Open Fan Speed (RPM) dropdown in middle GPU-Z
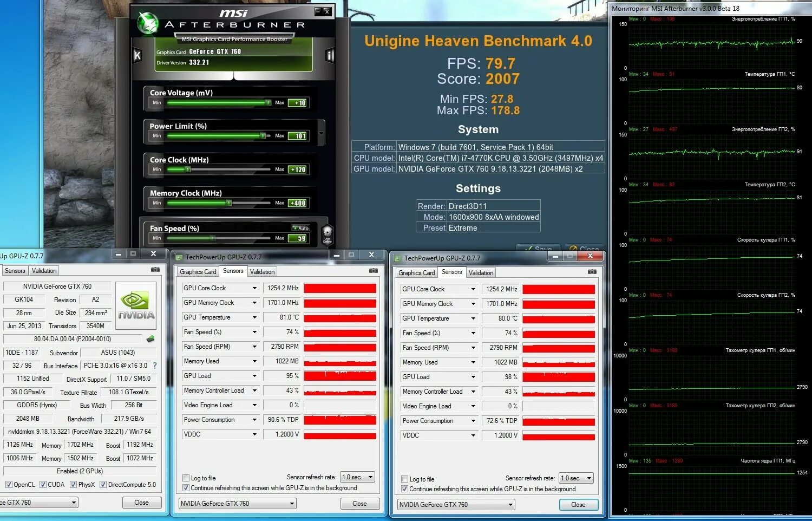 click(254, 347)
